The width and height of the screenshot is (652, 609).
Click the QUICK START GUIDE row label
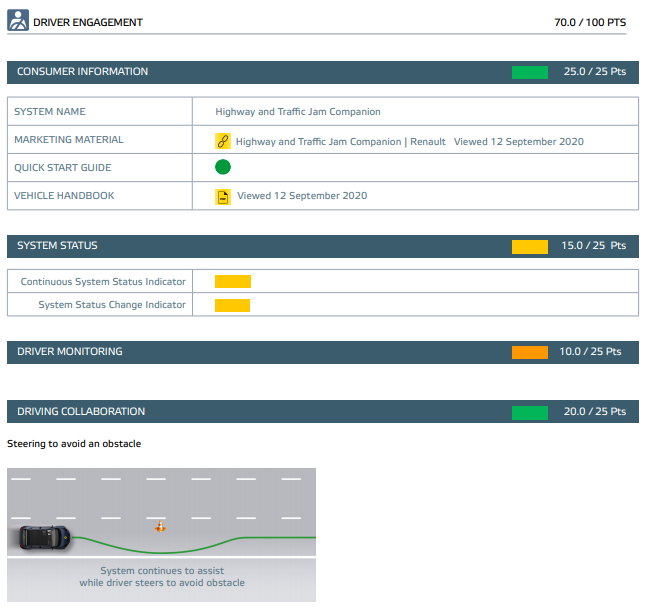click(x=63, y=168)
